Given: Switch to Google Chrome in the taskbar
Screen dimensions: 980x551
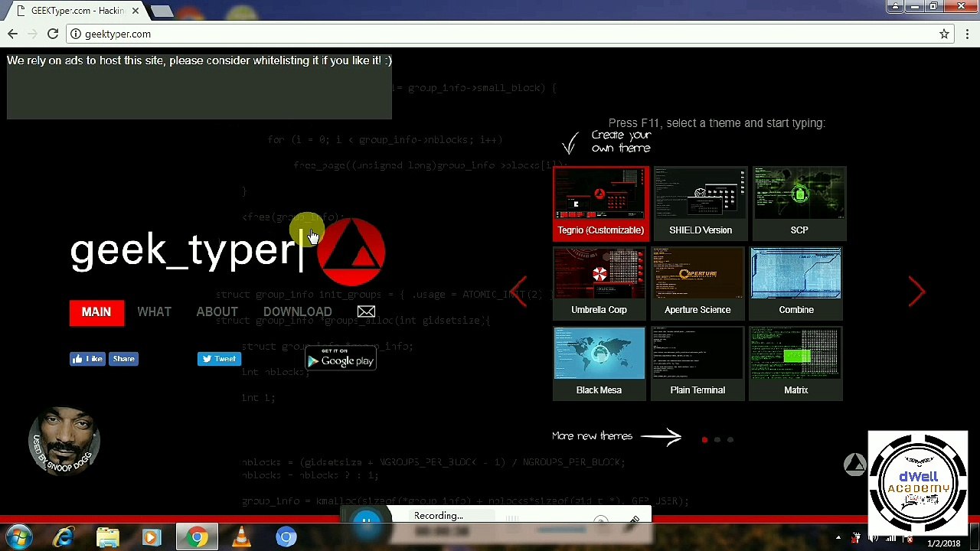Looking at the screenshot, I should (x=197, y=538).
